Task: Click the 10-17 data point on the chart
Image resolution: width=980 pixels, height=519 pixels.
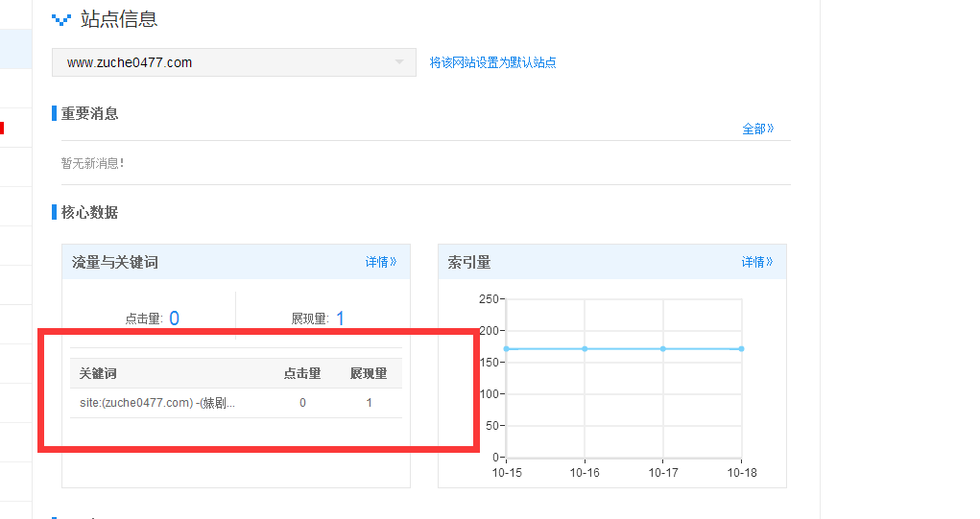Action: pos(663,348)
